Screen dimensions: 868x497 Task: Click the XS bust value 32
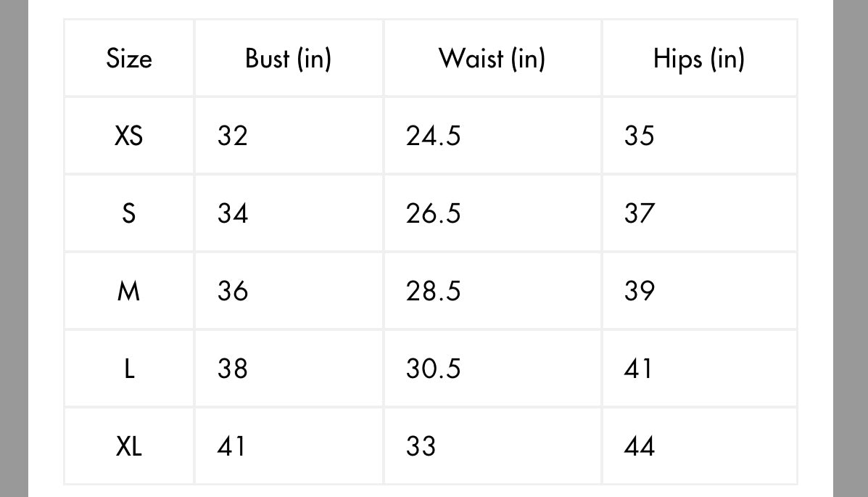pos(233,136)
